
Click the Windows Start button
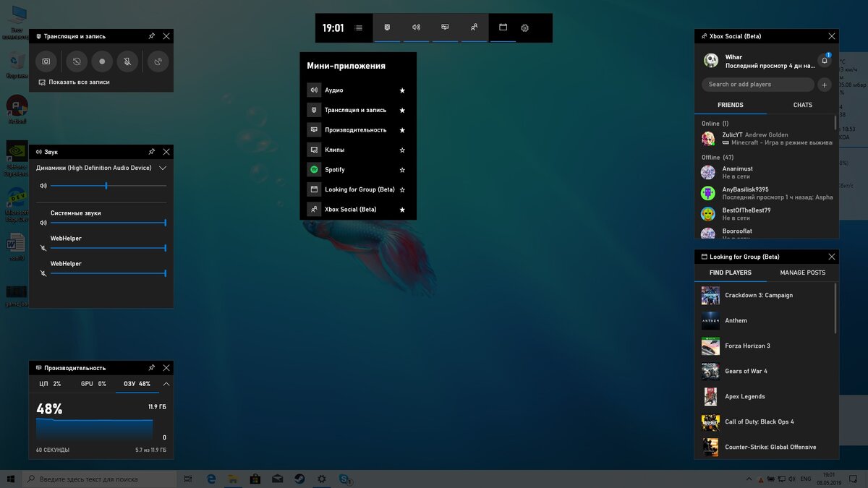(x=11, y=479)
